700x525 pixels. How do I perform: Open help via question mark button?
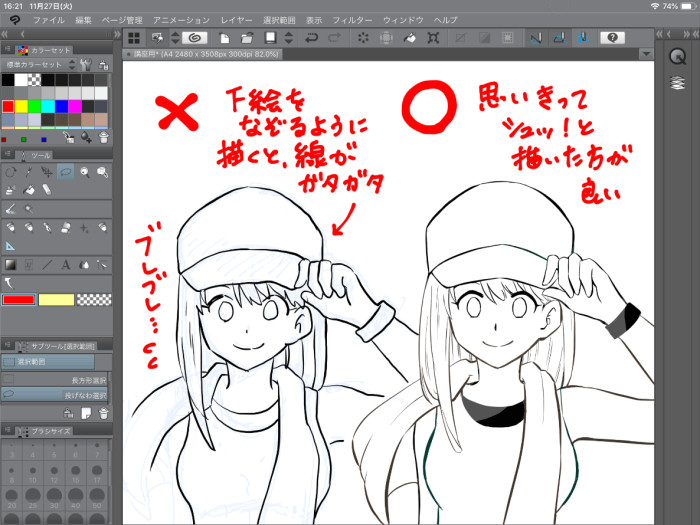tap(612, 38)
